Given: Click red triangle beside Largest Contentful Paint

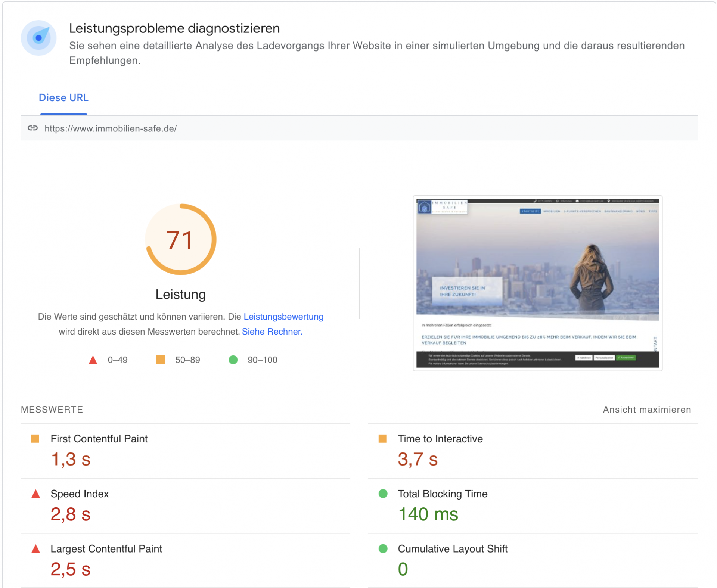Looking at the screenshot, I should point(35,549).
